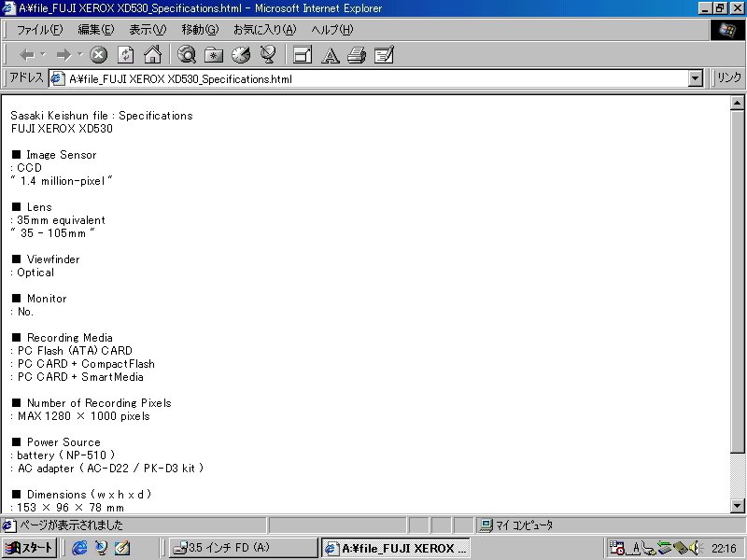Click the green card tray icon
The width and height of the screenshot is (747, 560).
[x=665, y=548]
